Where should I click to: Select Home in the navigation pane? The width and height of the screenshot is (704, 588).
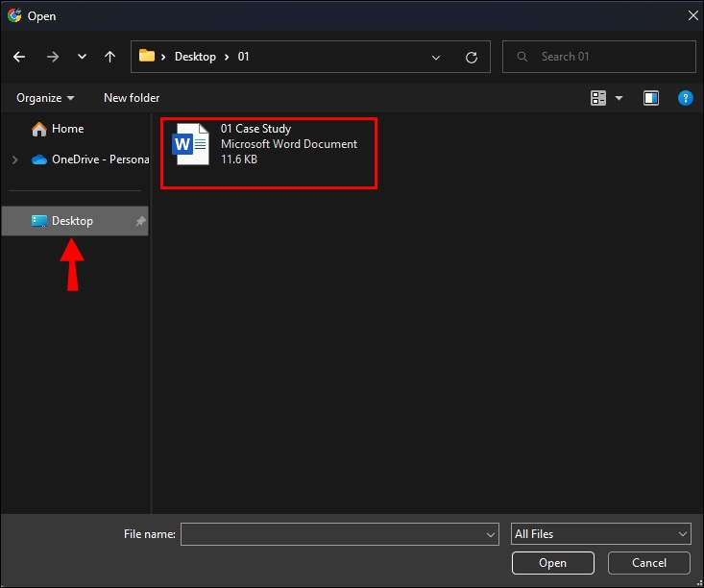pyautogui.click(x=67, y=129)
